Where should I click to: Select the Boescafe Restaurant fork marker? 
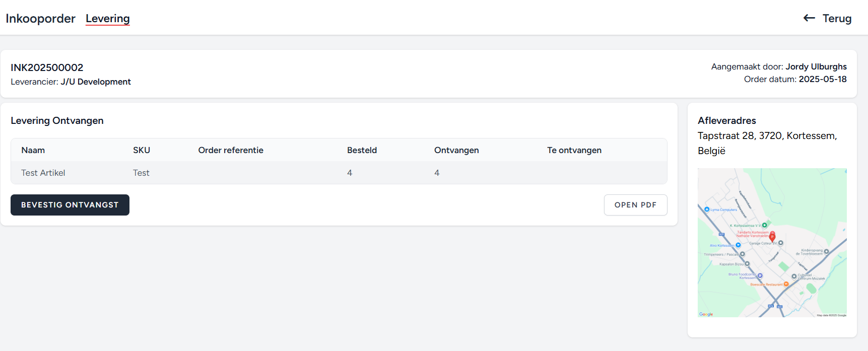click(x=786, y=285)
